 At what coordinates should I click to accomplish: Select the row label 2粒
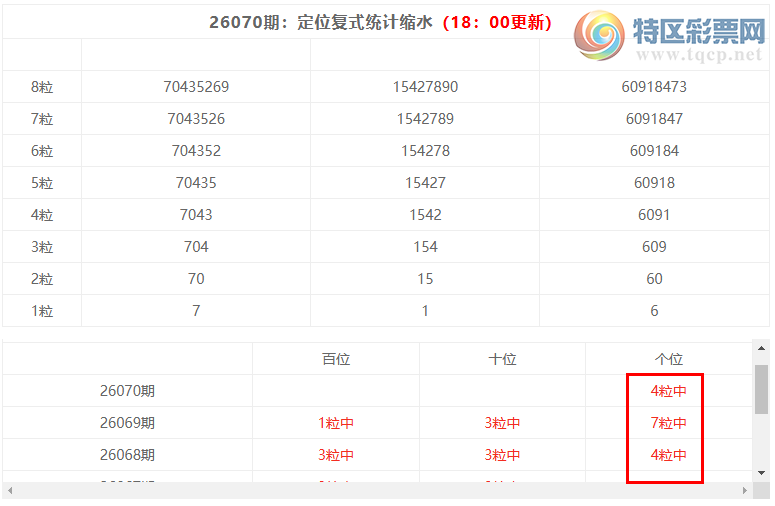[x=42, y=279]
